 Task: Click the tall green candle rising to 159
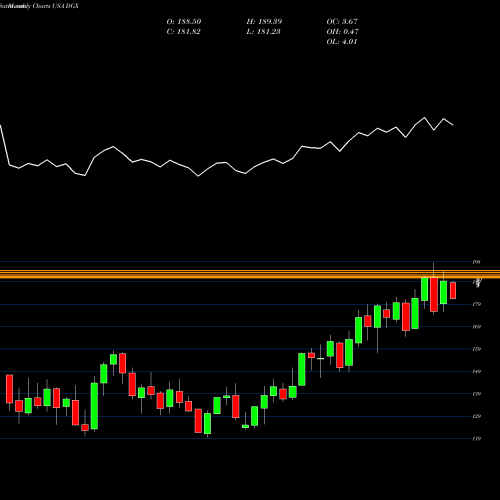pos(302,369)
